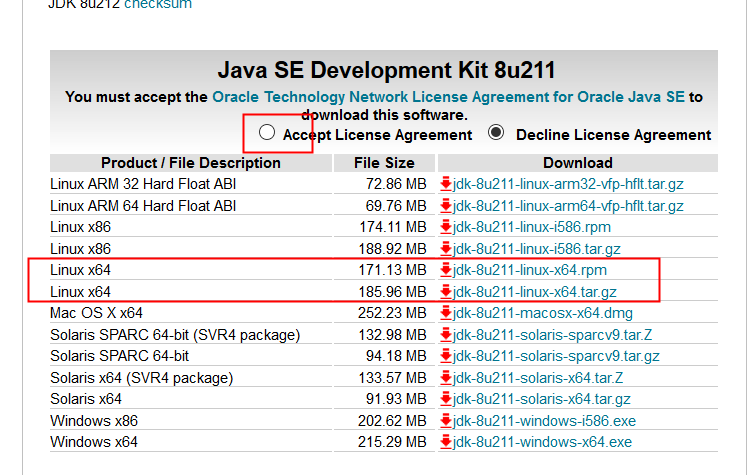
Task: Click red download arrow for linux-x64.tar.gz
Action: coord(446,292)
